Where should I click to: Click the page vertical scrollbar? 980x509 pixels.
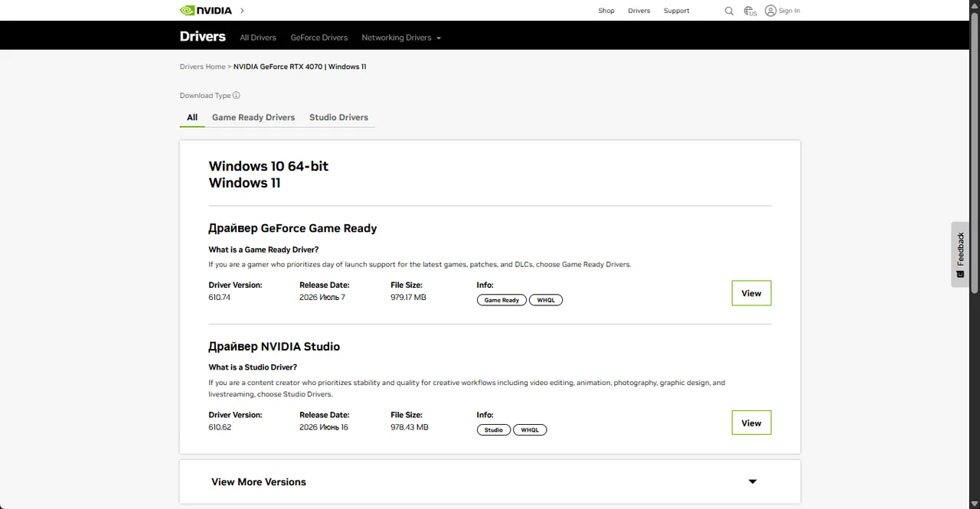[975, 153]
